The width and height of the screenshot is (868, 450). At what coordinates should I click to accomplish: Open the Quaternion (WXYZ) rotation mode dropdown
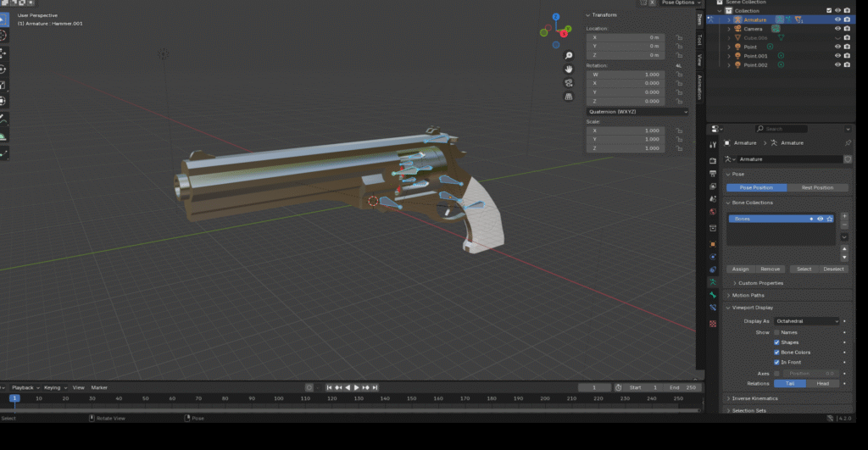click(x=637, y=111)
